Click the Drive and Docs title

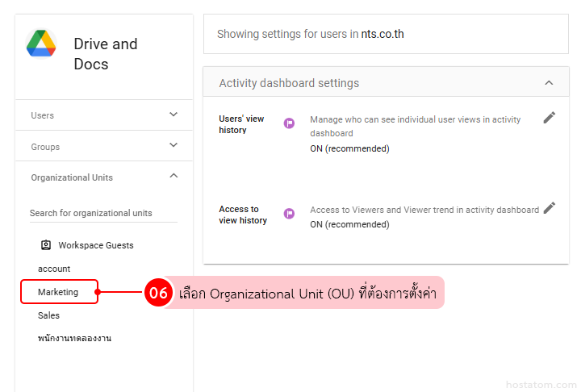[106, 54]
